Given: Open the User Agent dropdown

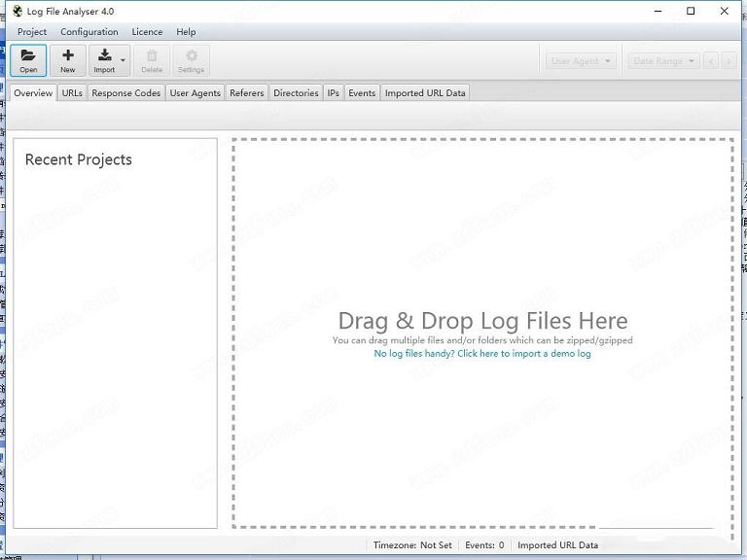Looking at the screenshot, I should point(581,61).
